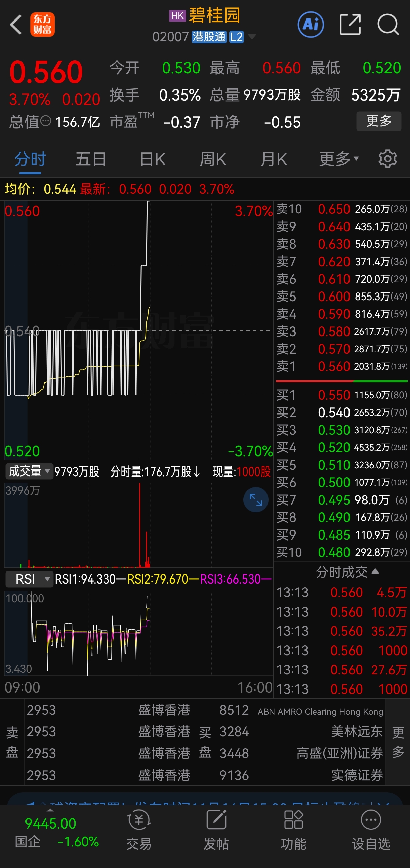Select the 卖10 0.650 order row
This screenshot has height=868, width=410.
pos(341,209)
